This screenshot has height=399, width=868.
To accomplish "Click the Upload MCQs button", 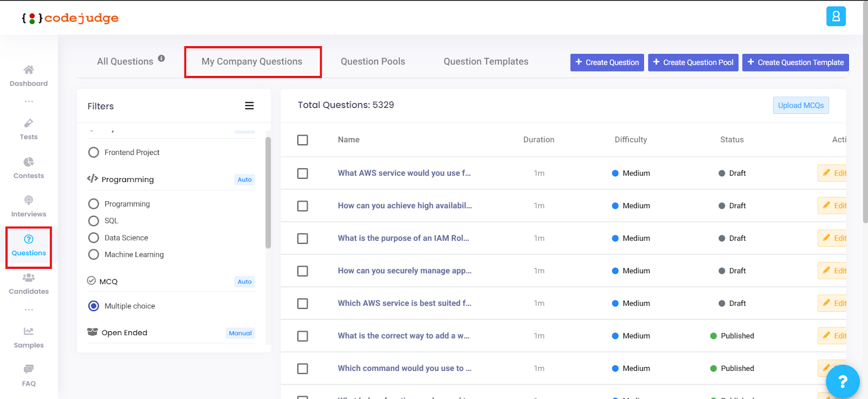I will [801, 105].
